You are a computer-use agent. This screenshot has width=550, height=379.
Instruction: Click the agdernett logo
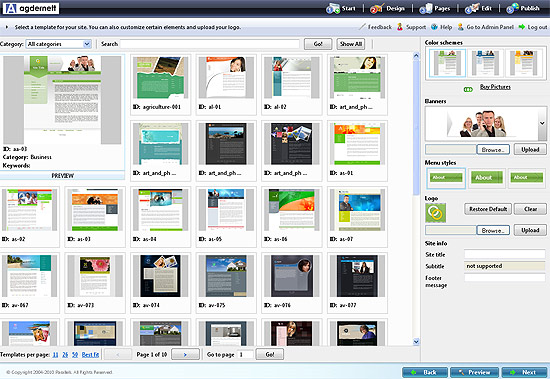(x=31, y=8)
